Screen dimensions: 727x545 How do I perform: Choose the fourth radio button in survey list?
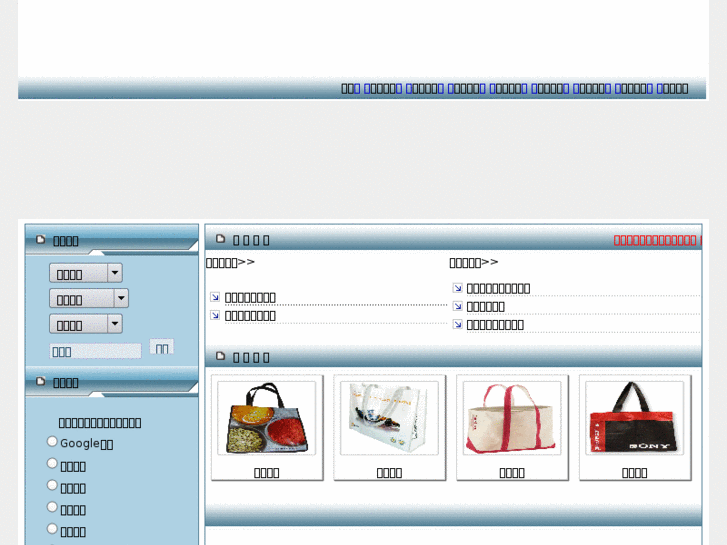tap(52, 507)
